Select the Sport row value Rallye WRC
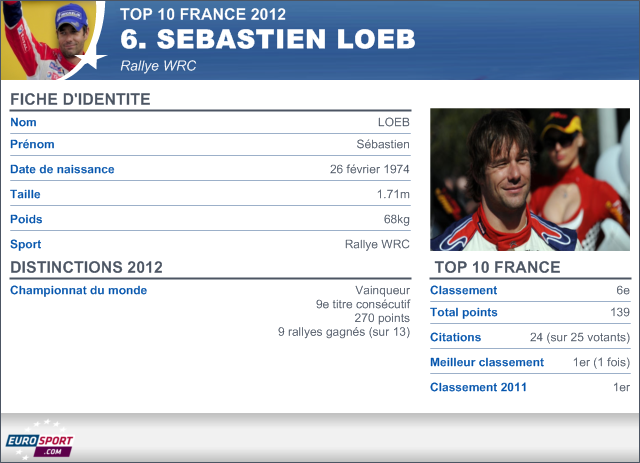640x463 pixels. (x=377, y=244)
